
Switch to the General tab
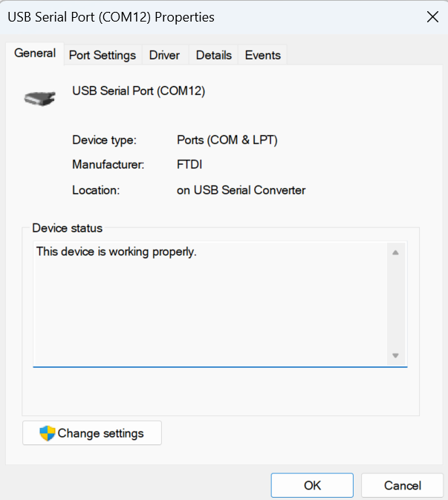pyautogui.click(x=35, y=53)
